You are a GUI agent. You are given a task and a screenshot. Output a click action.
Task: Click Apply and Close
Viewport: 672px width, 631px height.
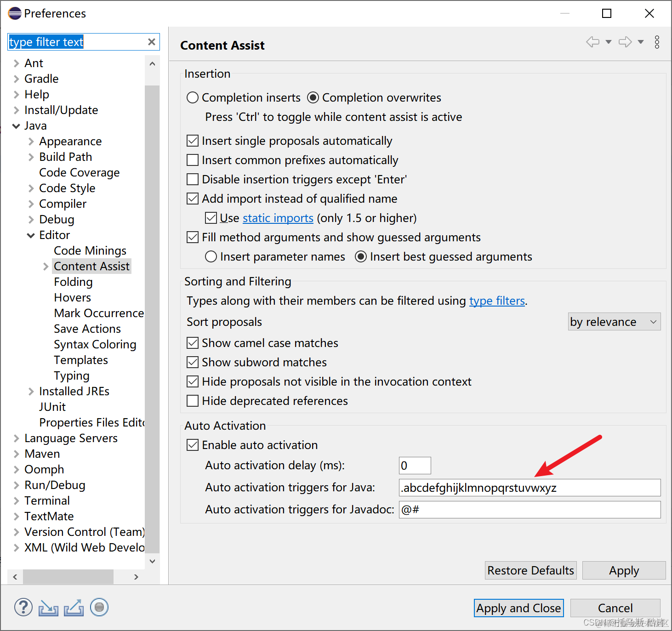(x=519, y=608)
